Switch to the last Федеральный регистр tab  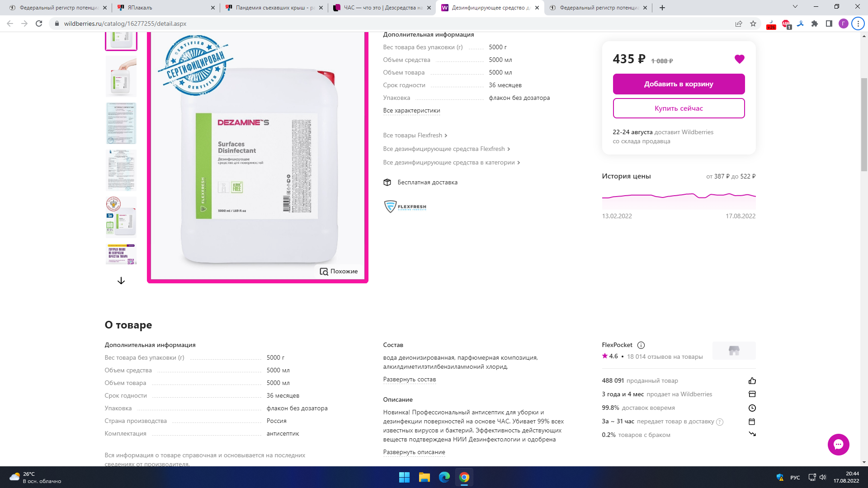point(598,8)
